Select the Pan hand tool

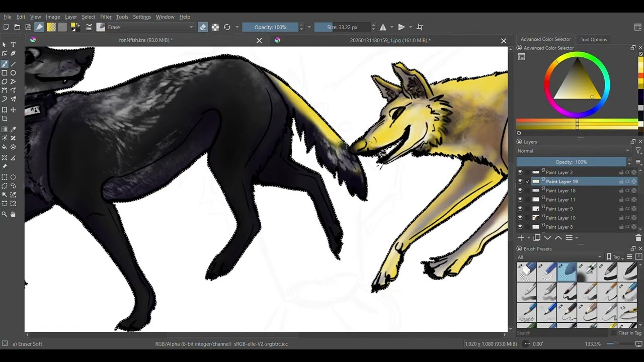click(14, 214)
